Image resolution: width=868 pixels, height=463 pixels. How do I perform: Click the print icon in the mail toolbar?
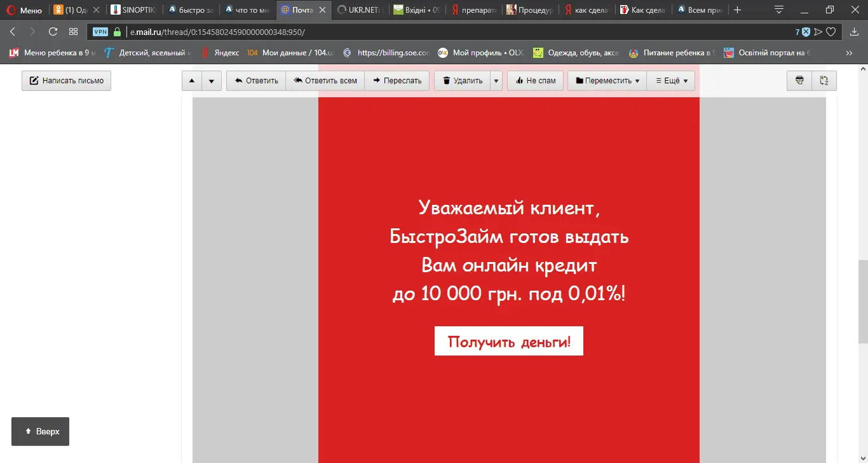tap(799, 81)
